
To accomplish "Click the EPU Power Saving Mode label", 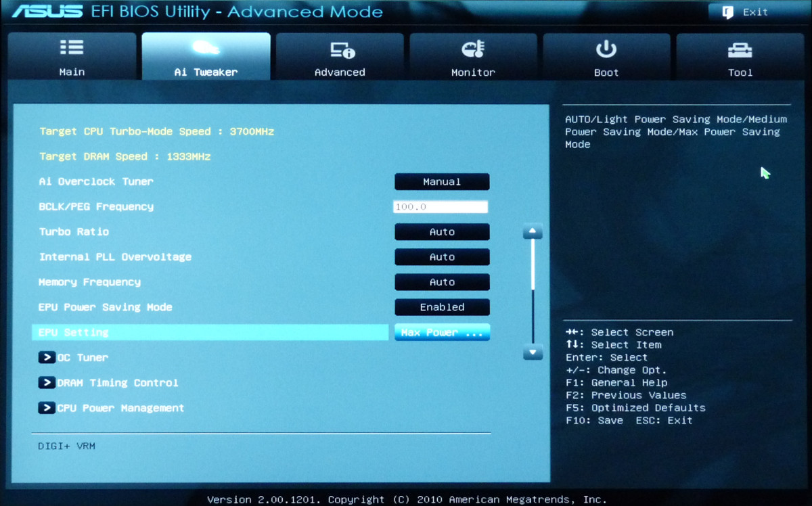I will tap(105, 307).
